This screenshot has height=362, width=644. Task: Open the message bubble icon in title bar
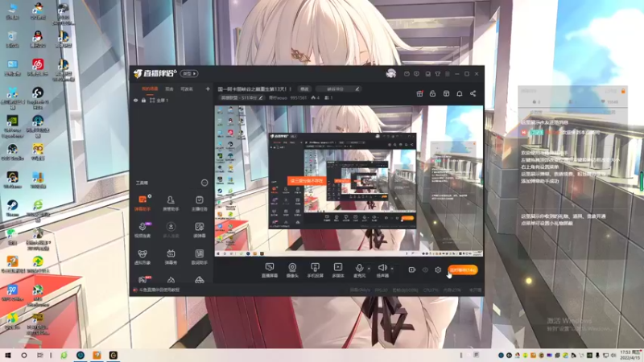[x=416, y=74]
